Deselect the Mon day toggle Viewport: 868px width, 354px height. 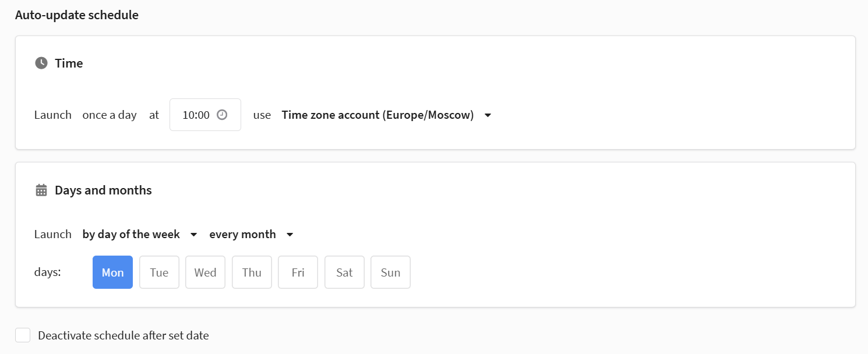[x=112, y=272]
